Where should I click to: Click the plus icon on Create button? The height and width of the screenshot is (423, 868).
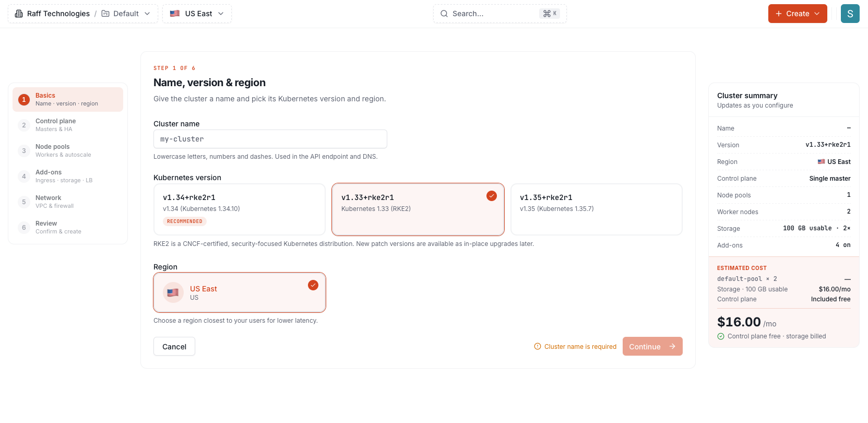click(x=779, y=14)
